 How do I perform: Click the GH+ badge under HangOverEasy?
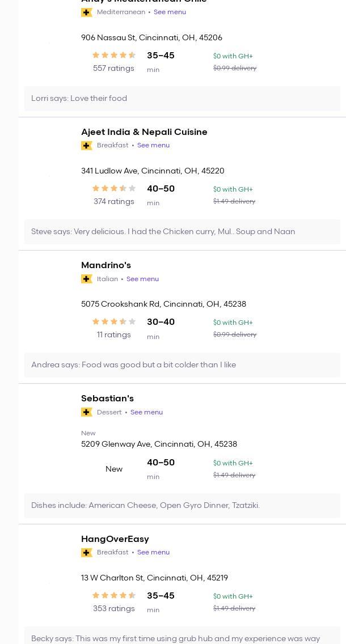coord(87,553)
